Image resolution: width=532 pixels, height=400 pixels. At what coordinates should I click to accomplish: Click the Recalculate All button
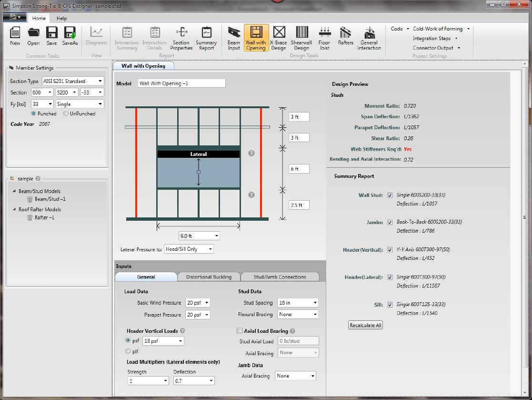click(x=365, y=325)
